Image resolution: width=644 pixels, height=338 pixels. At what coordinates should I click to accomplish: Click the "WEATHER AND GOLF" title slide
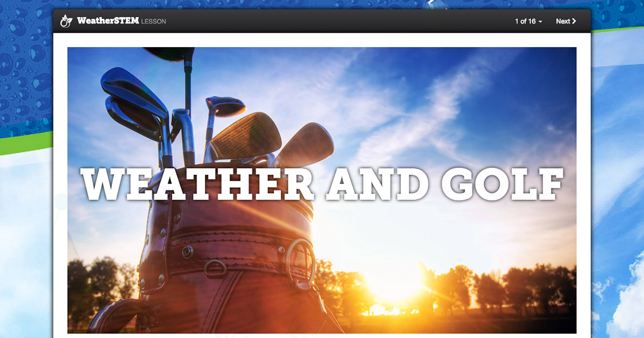pos(322,185)
